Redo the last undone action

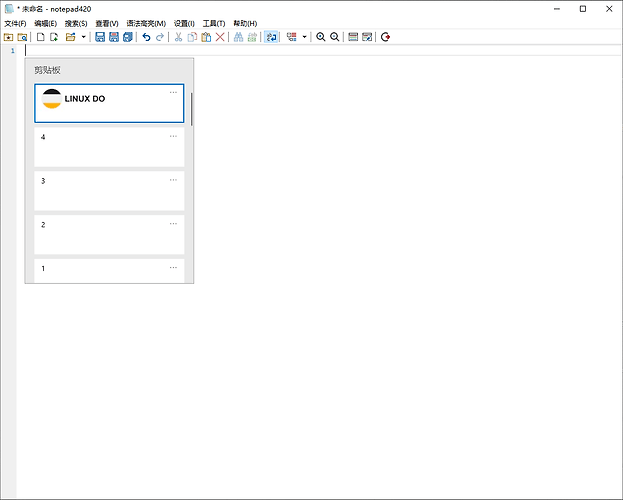[x=160, y=37]
